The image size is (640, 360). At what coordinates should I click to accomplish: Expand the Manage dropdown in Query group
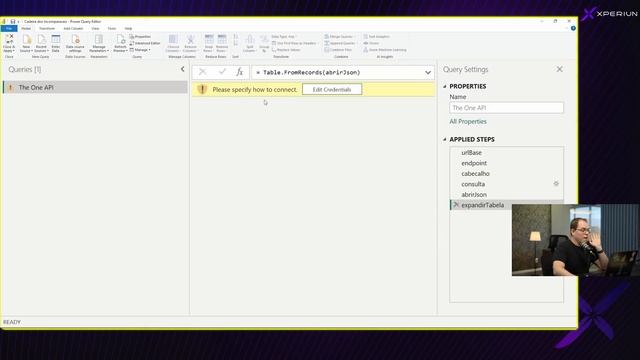pyautogui.click(x=140, y=50)
